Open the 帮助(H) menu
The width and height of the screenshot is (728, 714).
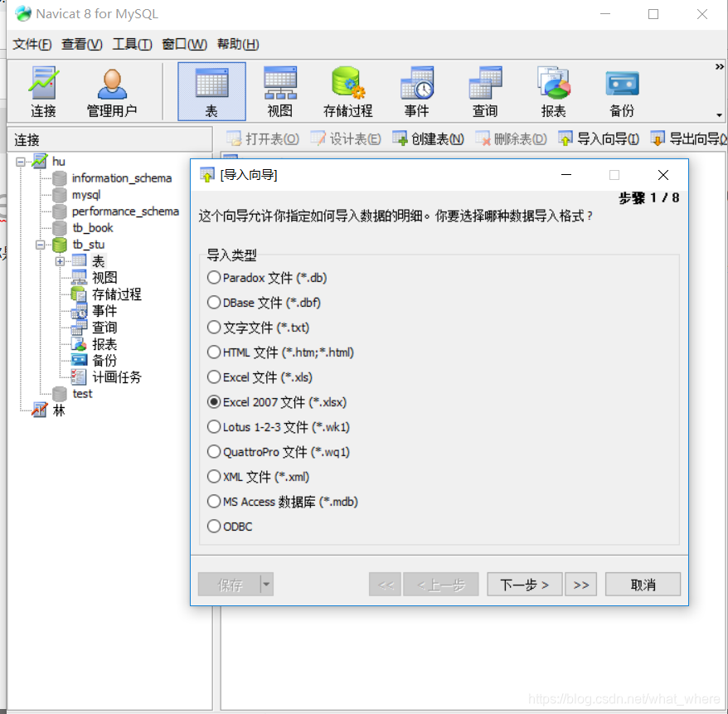coord(238,44)
